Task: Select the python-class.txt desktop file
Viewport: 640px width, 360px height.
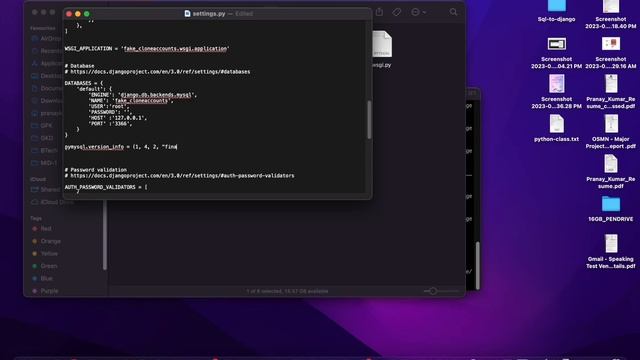Action: [556, 128]
